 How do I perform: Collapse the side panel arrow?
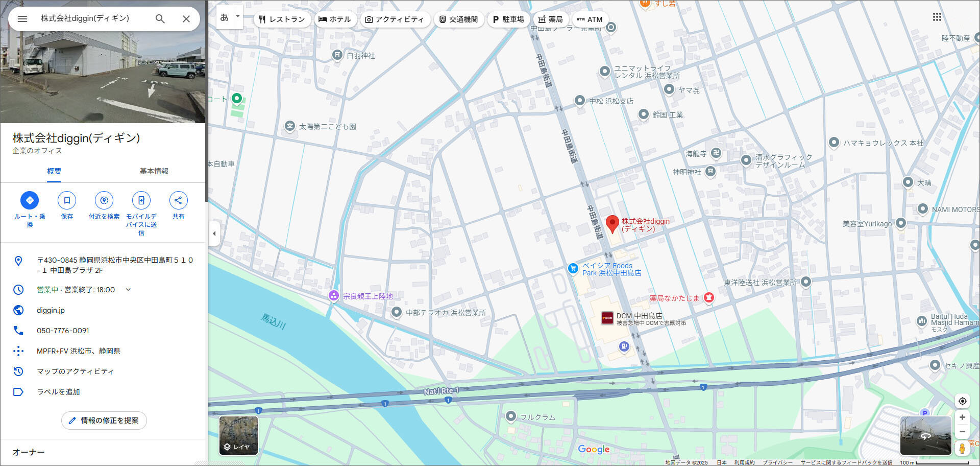click(x=214, y=234)
